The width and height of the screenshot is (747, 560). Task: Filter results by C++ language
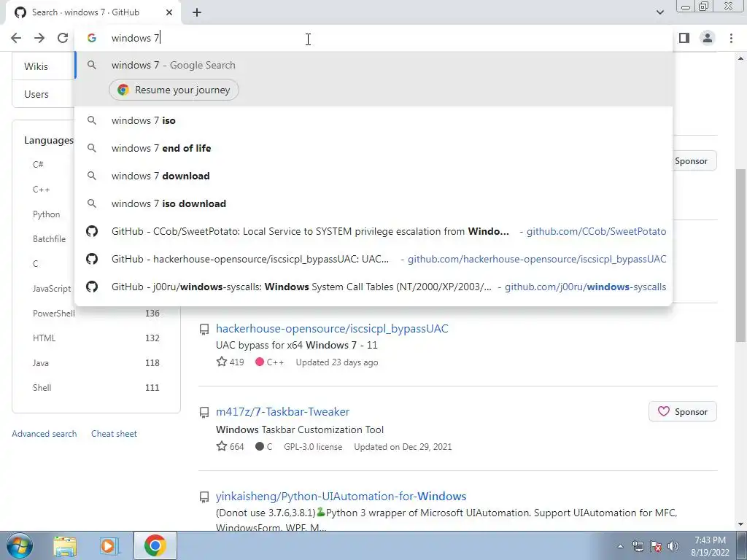[41, 190]
